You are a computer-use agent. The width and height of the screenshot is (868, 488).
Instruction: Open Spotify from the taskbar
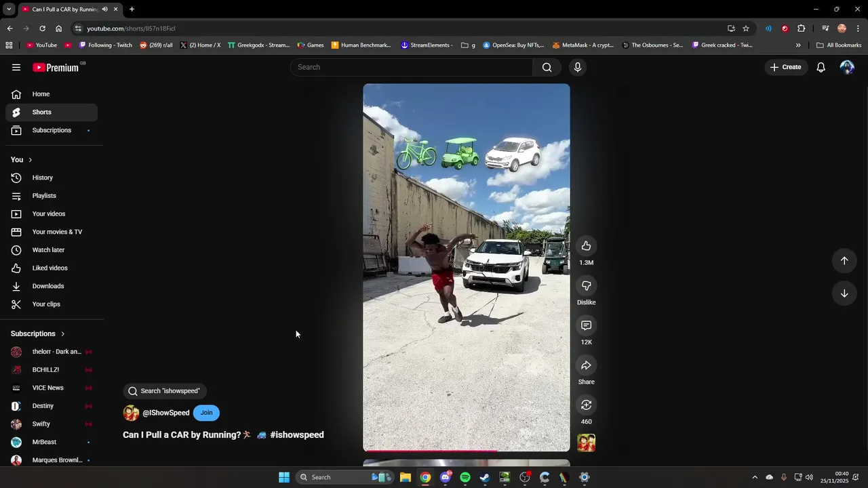click(465, 477)
